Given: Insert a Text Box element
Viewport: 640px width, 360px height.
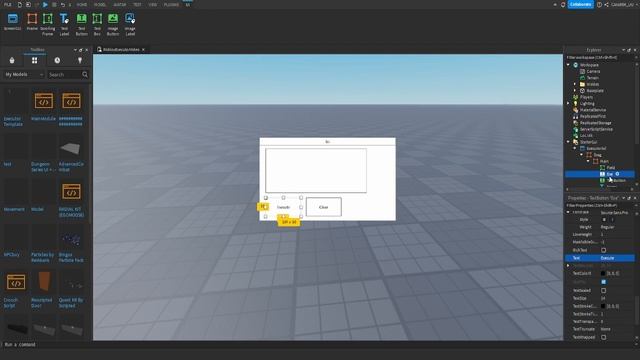Looking at the screenshot, I should [97, 24].
